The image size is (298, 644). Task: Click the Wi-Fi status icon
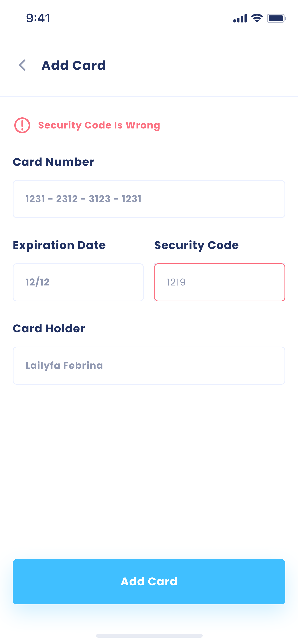(257, 18)
